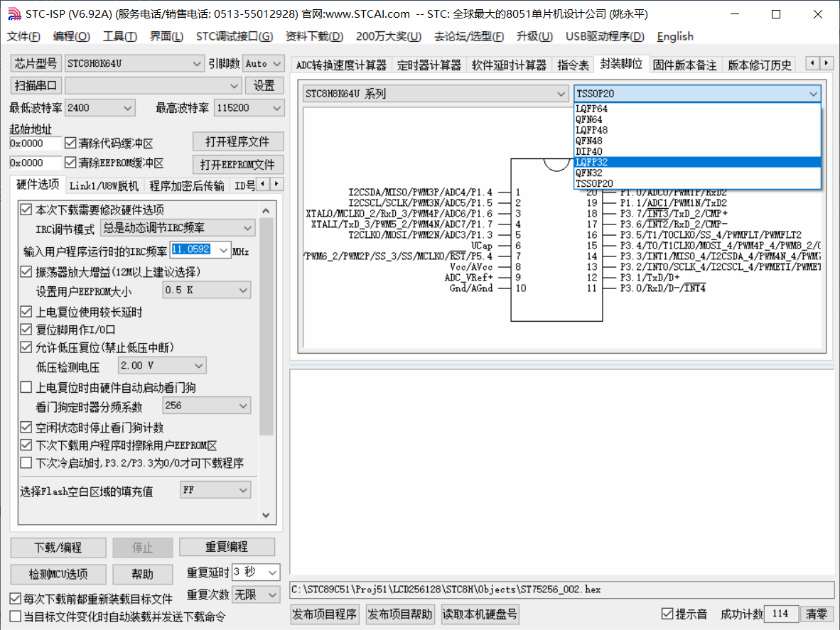Toggle 提示音 checkbox
Image resolution: width=840 pixels, height=630 pixels.
667,614
